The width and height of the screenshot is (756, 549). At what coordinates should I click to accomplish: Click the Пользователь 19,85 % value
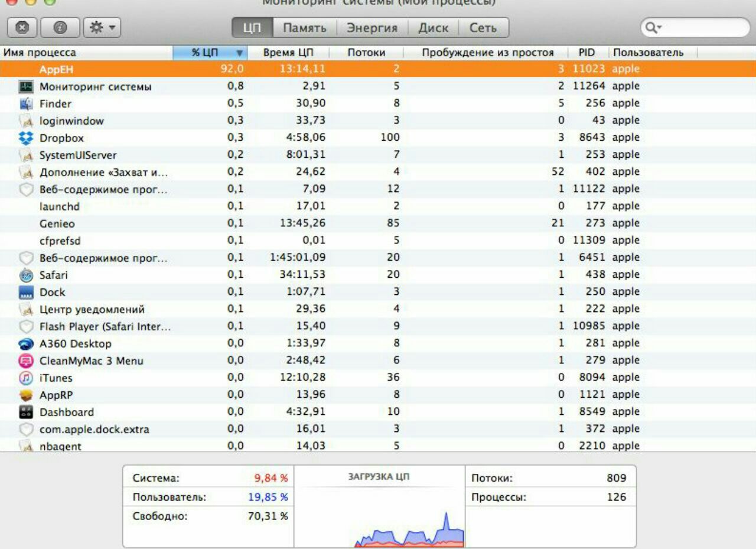point(268,497)
